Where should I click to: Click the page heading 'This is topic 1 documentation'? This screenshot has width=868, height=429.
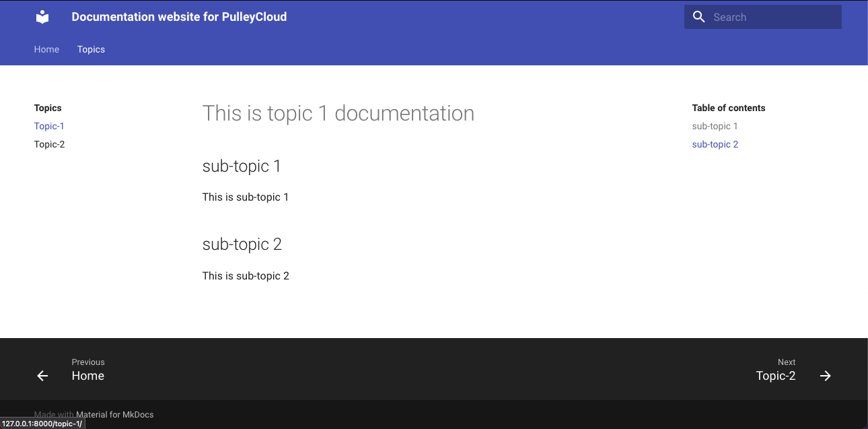coord(338,113)
